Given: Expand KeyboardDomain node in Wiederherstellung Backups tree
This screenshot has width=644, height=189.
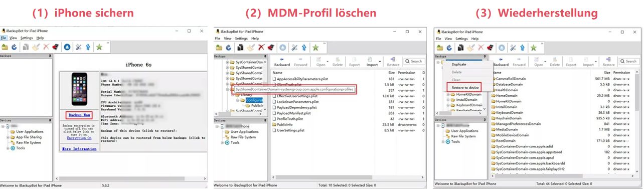Looking at the screenshot, I should coord(448,105).
